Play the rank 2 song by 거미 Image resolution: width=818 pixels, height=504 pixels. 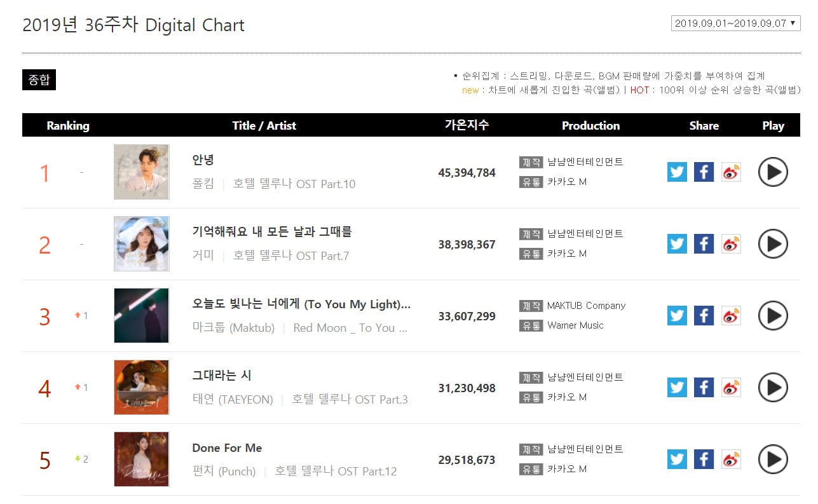(x=773, y=244)
